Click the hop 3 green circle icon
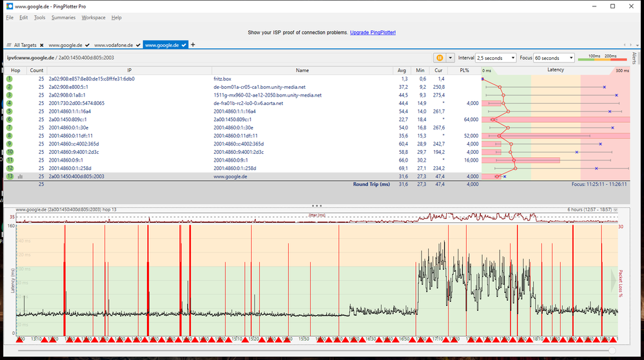 (x=10, y=95)
